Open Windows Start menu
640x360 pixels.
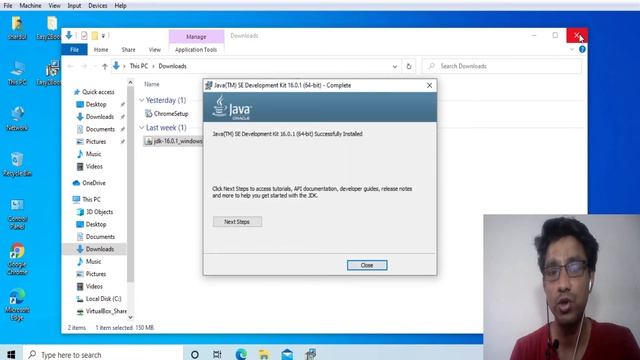click(11, 354)
